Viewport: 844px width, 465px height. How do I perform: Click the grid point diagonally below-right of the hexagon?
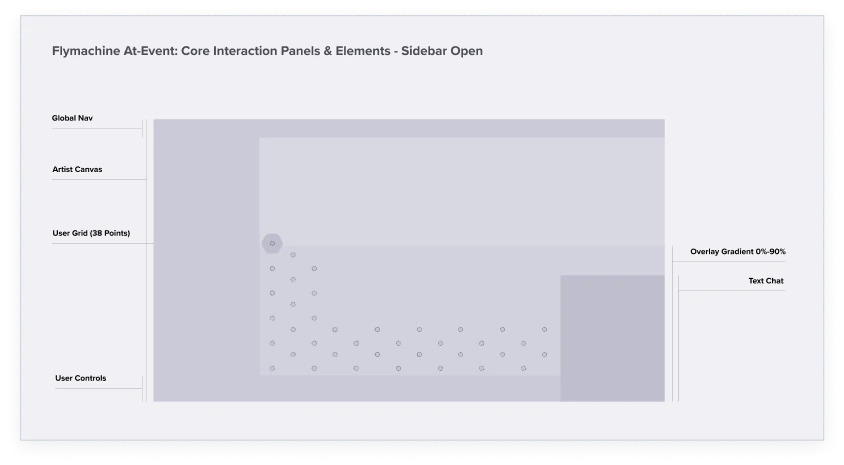(293, 255)
